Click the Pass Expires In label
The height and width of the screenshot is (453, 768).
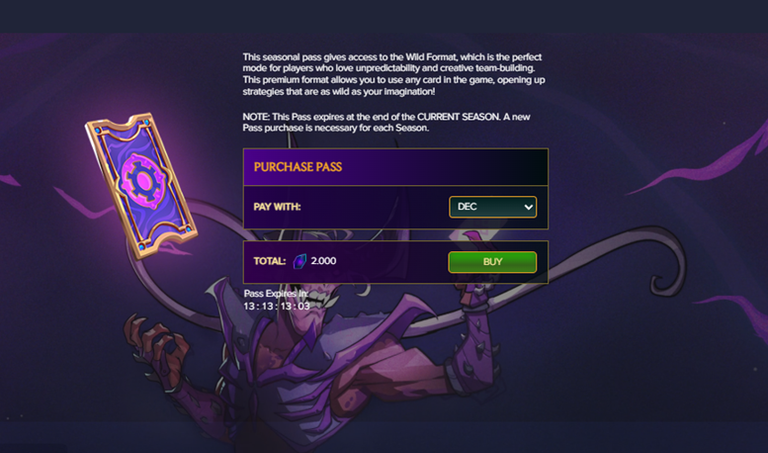[x=276, y=293]
